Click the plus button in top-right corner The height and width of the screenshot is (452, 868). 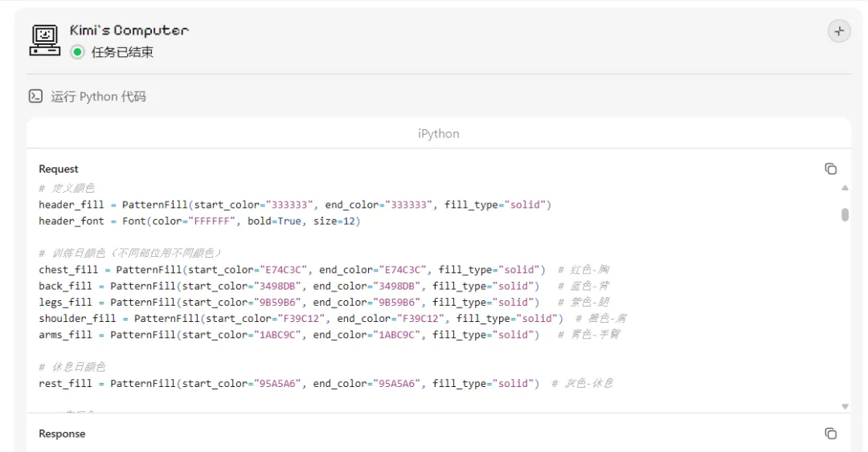pos(839,31)
